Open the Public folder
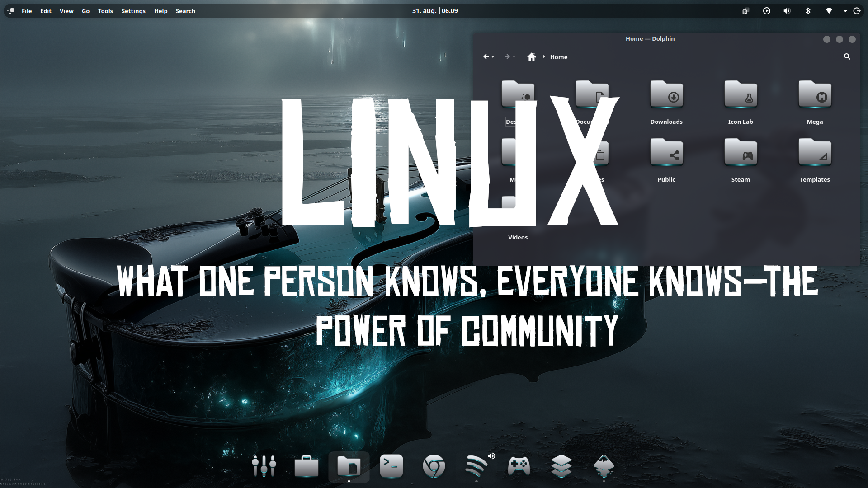 click(666, 154)
